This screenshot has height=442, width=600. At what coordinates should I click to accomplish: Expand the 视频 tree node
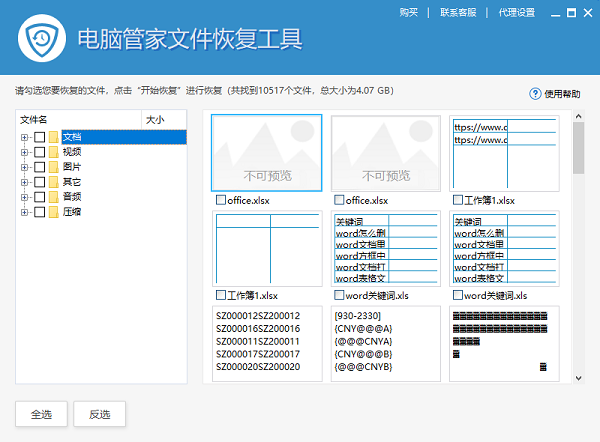coord(24,152)
